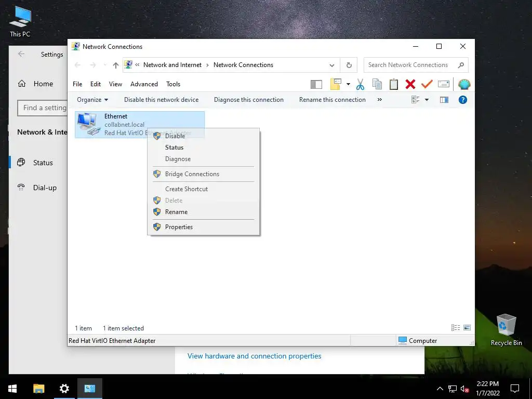Click the scissors Cut toolbar icon
532x399 pixels.
[x=361, y=84]
